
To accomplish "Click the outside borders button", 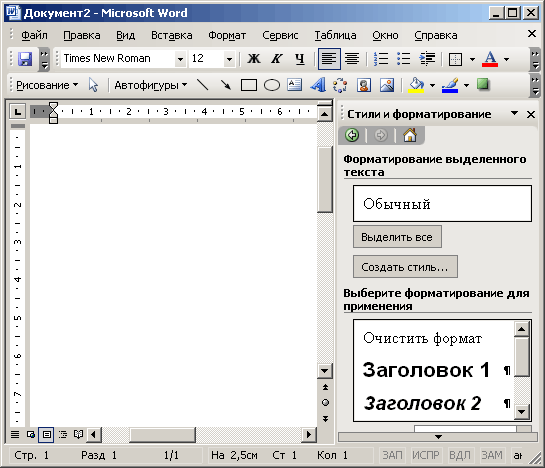I will tap(455, 59).
